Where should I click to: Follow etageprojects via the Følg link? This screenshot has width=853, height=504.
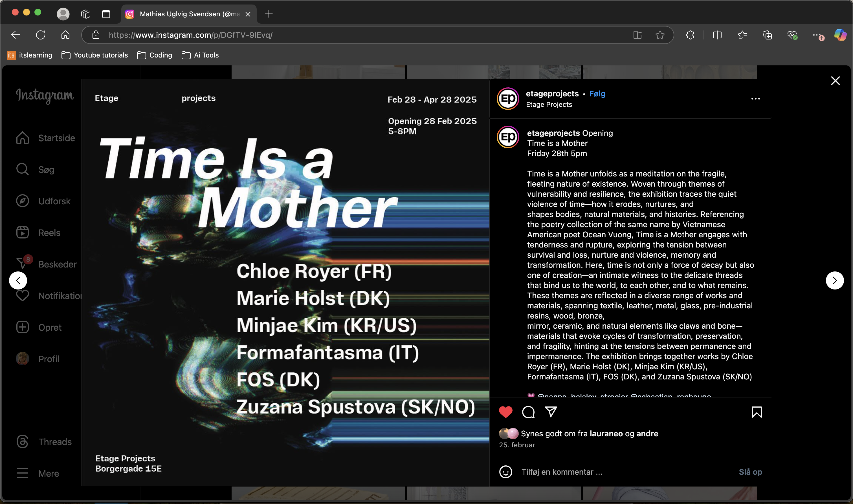[x=597, y=94]
